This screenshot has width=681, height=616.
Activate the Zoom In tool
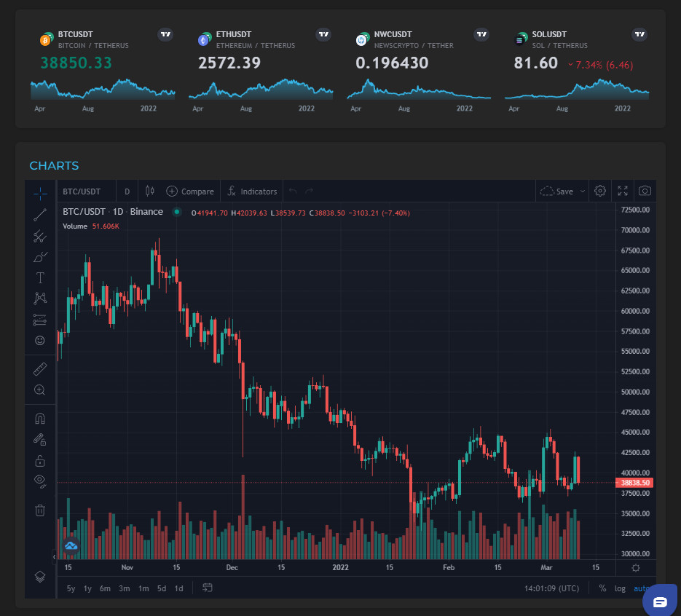tap(40, 390)
